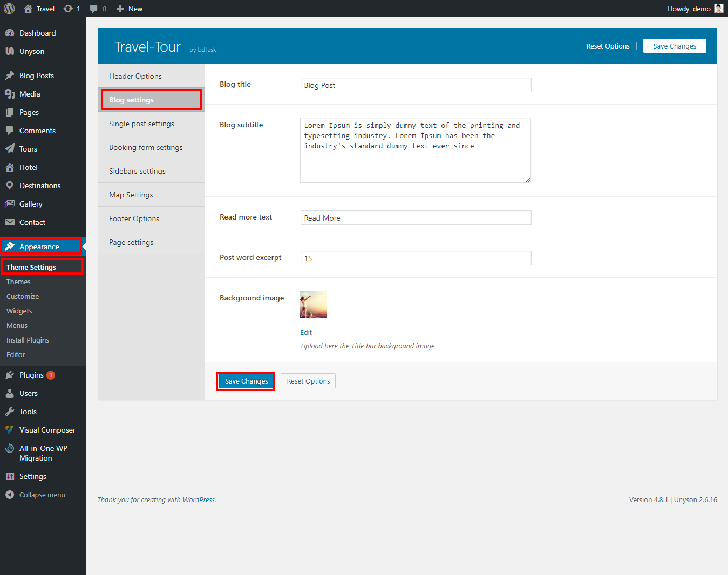Click the bottom Reset Options button
728x575 pixels.
308,381
